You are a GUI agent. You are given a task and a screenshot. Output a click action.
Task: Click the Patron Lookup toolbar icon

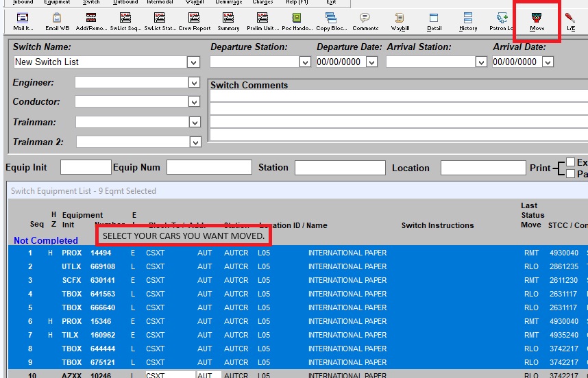[501, 22]
